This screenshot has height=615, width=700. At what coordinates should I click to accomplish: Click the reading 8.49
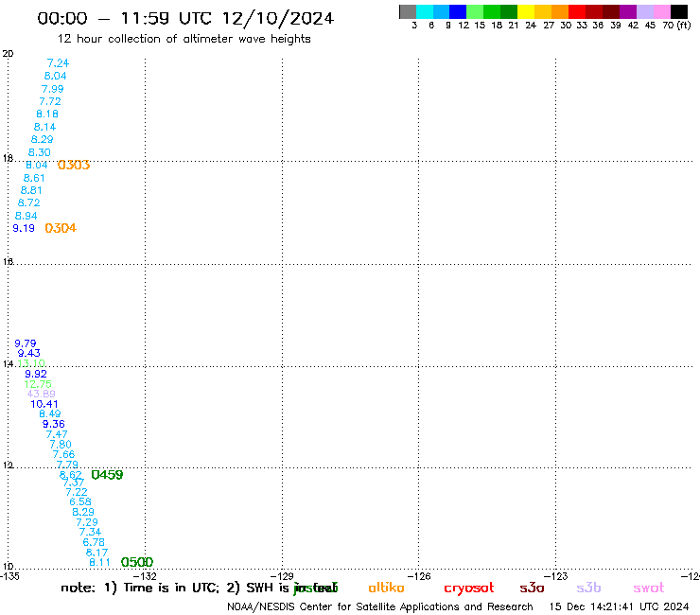pos(50,414)
